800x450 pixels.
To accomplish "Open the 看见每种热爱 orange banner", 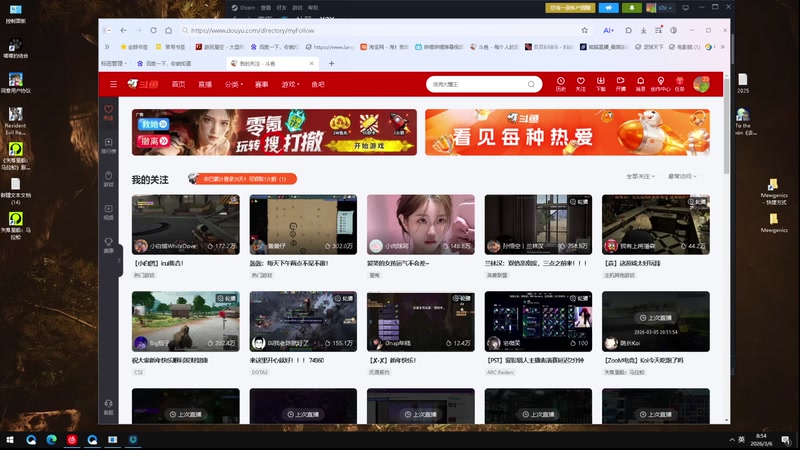I will pyautogui.click(x=567, y=132).
